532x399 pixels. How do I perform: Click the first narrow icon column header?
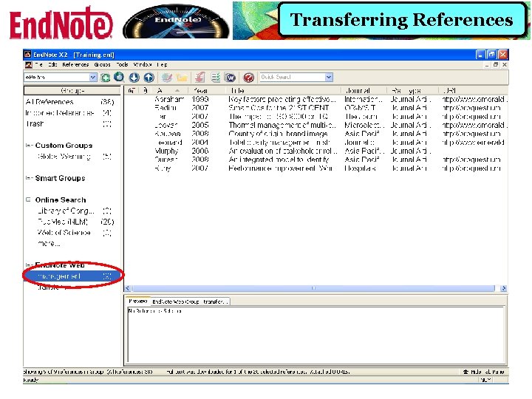pos(132,90)
